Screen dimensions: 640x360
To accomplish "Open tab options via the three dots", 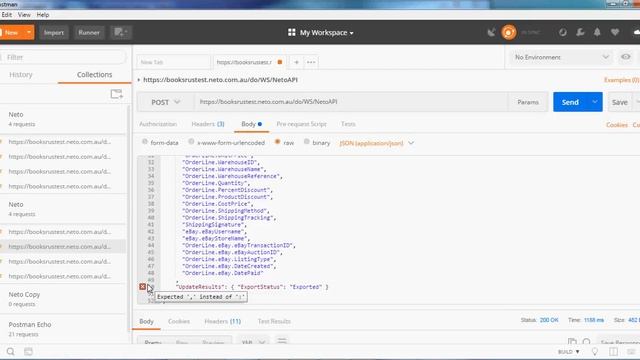I will [311, 62].
